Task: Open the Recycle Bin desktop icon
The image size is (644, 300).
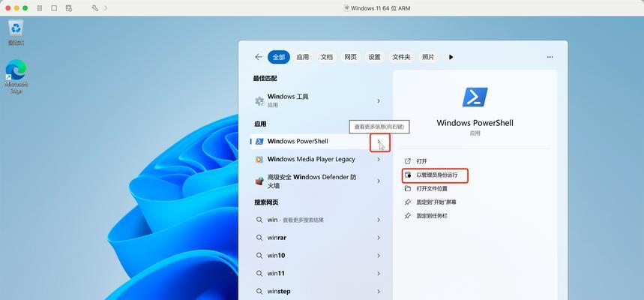Action: point(16,32)
